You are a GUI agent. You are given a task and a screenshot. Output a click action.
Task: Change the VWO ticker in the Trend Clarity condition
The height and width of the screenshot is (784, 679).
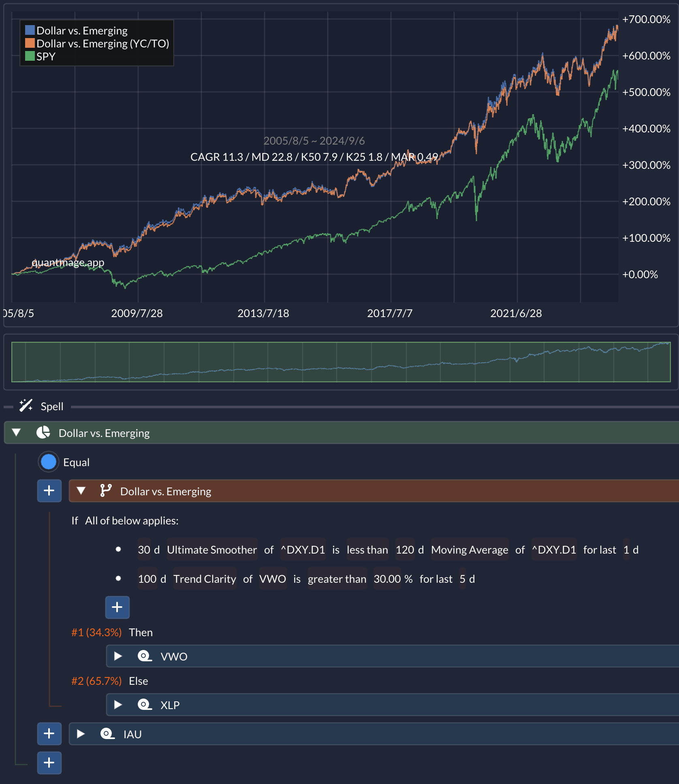click(x=273, y=579)
